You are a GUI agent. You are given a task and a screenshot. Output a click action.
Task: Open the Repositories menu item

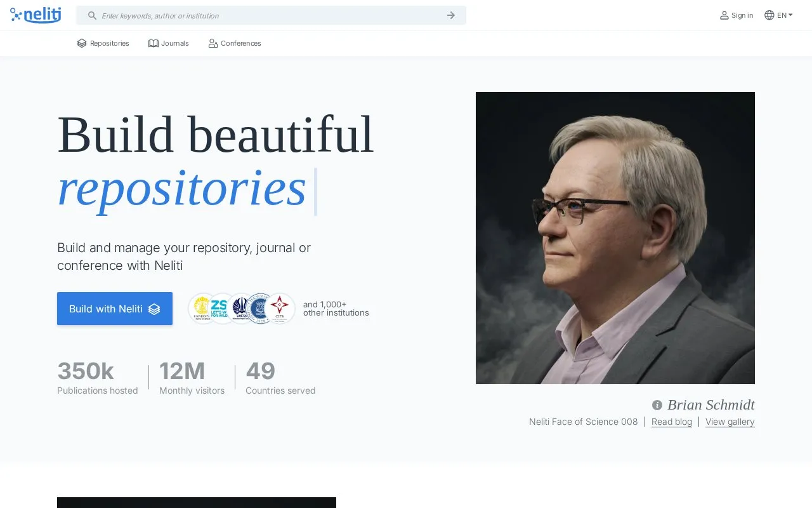pyautogui.click(x=103, y=43)
